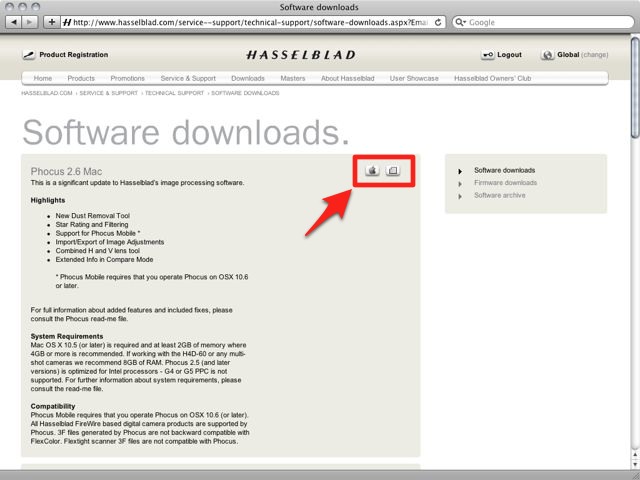Open the Downloads menu item

[x=248, y=78]
